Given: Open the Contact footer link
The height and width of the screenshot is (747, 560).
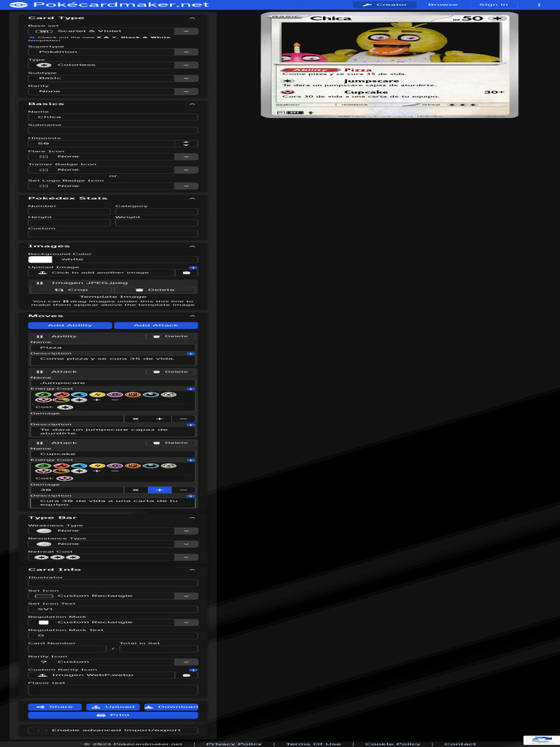Looking at the screenshot, I should tap(460, 743).
